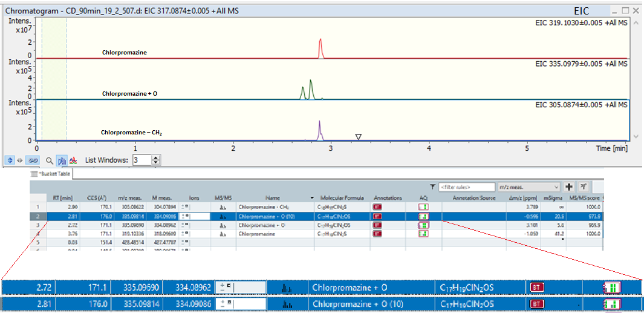Click the ions icon in table row 5
The height and width of the screenshot is (313, 644).
(185, 242)
